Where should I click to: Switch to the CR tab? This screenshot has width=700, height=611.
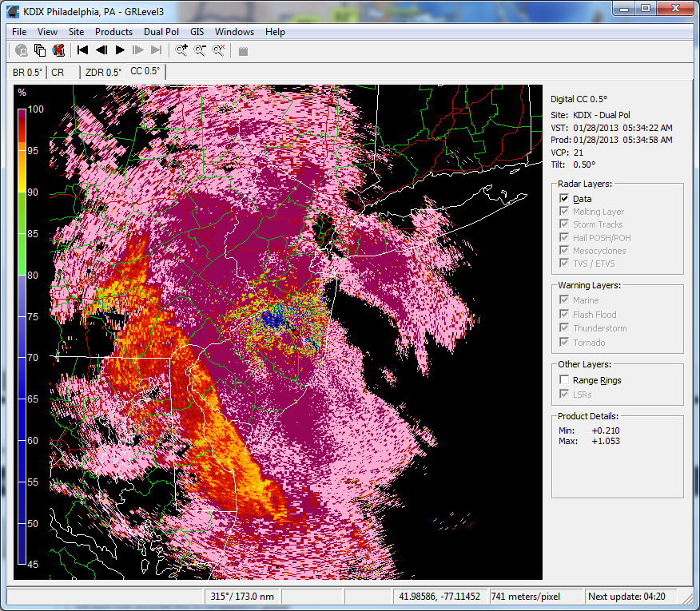pyautogui.click(x=63, y=73)
